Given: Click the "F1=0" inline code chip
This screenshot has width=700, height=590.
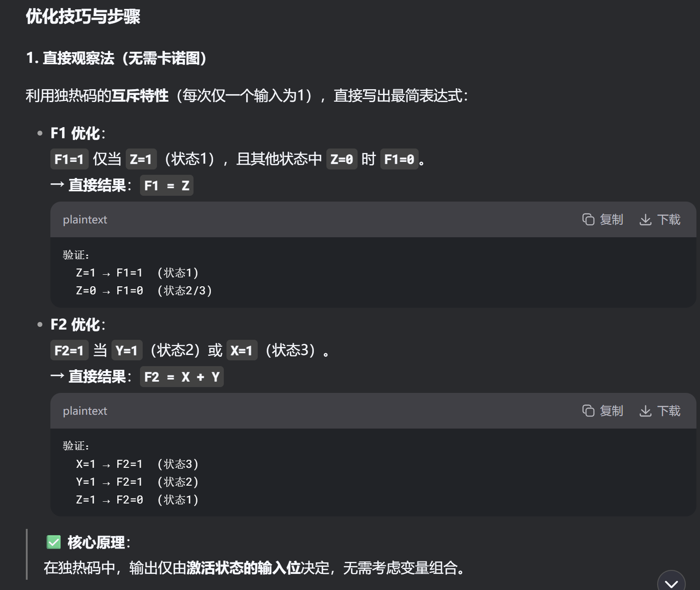Looking at the screenshot, I should pos(399,159).
